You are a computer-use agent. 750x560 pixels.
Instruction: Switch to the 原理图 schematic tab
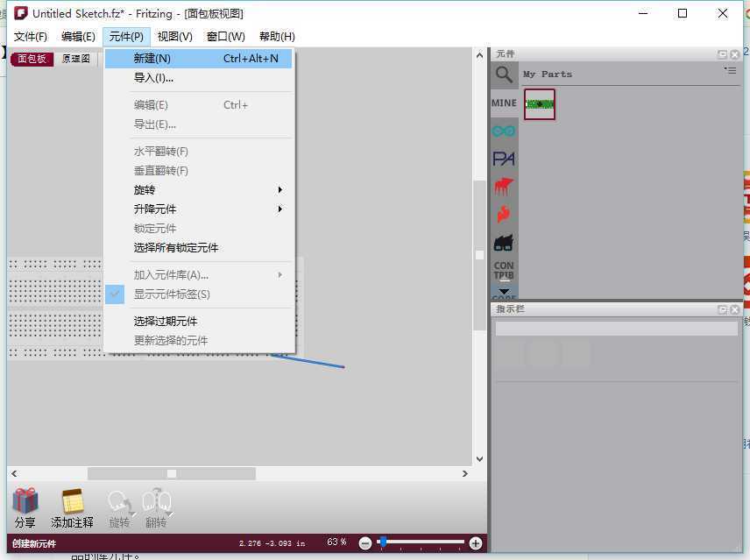tap(75, 59)
